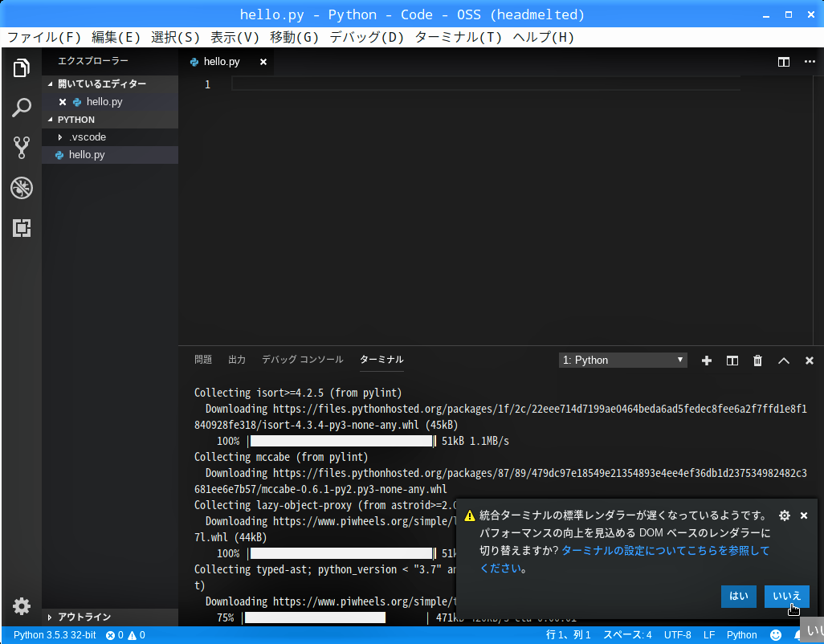Click 'Collecting mccabe (from pylint)' terminal line
The height and width of the screenshot is (644, 824).
(x=281, y=457)
